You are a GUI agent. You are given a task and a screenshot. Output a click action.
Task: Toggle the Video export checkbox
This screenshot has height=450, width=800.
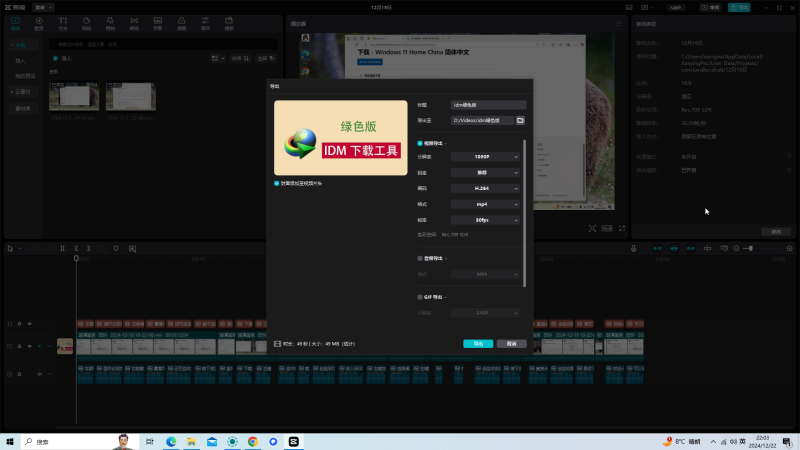click(420, 143)
